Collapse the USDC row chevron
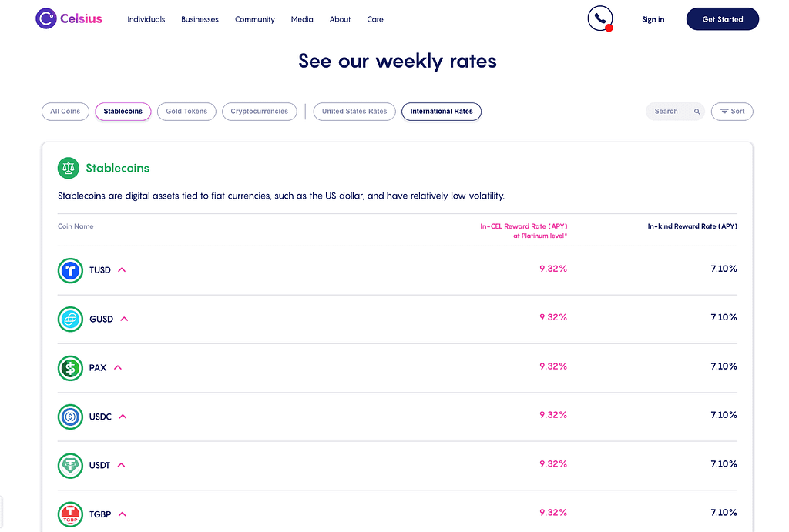The width and height of the screenshot is (789, 532). pos(123,417)
